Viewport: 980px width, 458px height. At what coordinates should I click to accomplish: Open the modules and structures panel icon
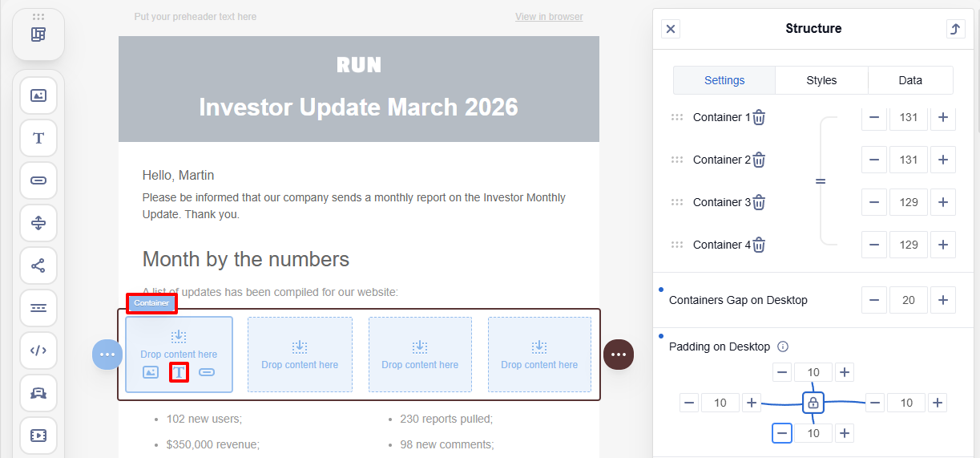(38, 34)
